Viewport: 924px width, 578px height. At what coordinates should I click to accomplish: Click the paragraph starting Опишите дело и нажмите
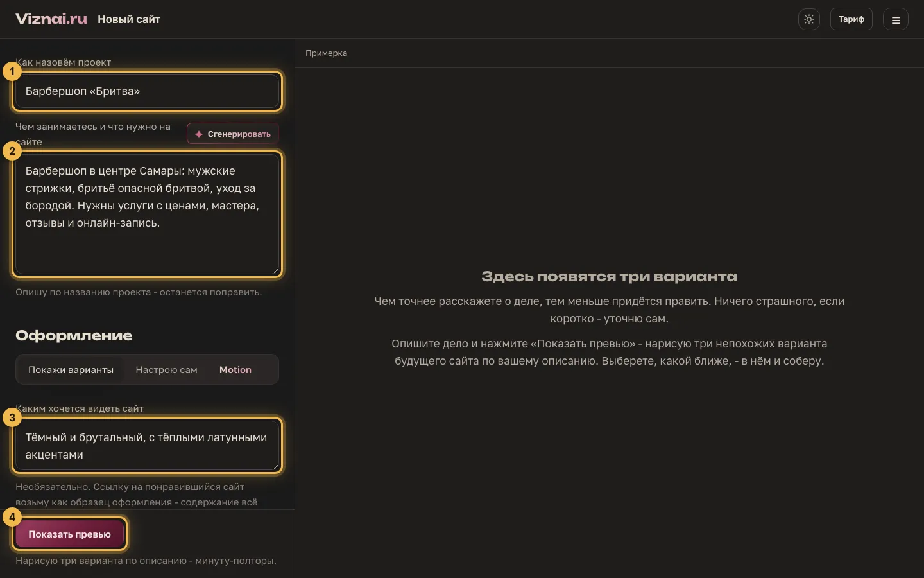click(610, 352)
